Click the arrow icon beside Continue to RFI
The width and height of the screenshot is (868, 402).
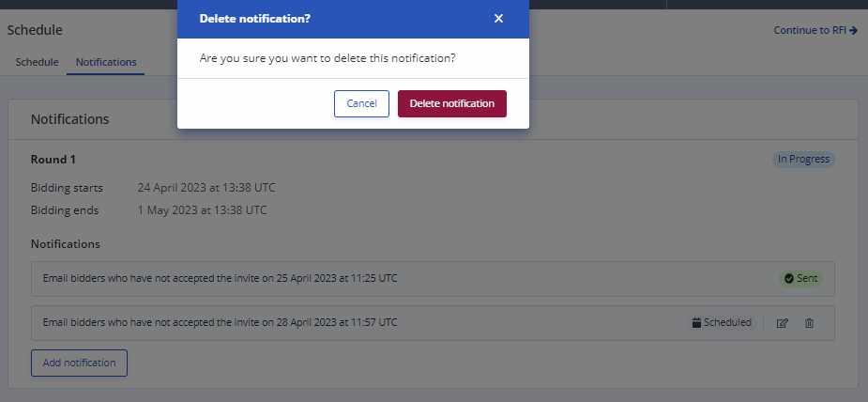(x=853, y=30)
